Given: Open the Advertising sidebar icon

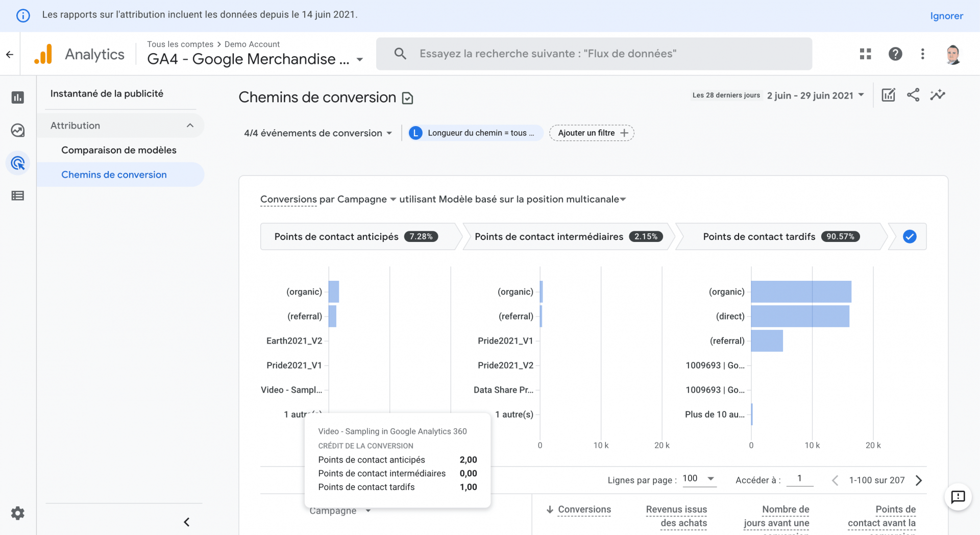Looking at the screenshot, I should pos(18,163).
